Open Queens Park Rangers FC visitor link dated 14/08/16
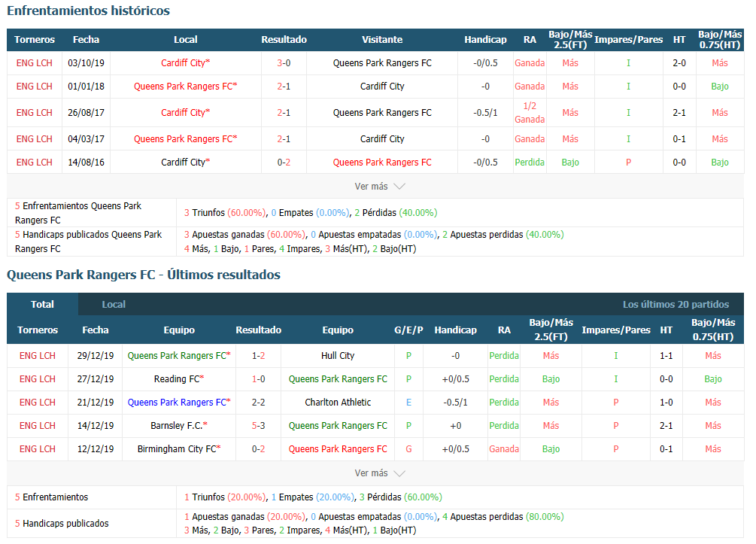 (382, 162)
